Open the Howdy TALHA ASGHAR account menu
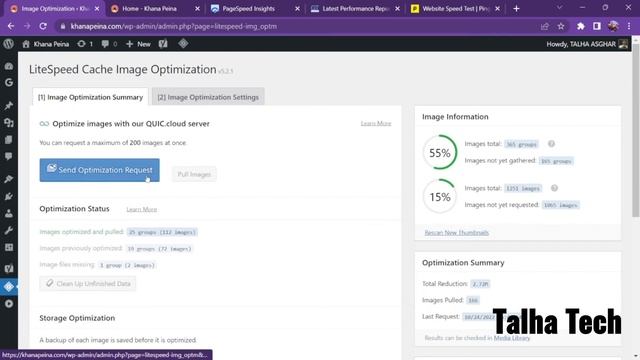 [x=587, y=44]
